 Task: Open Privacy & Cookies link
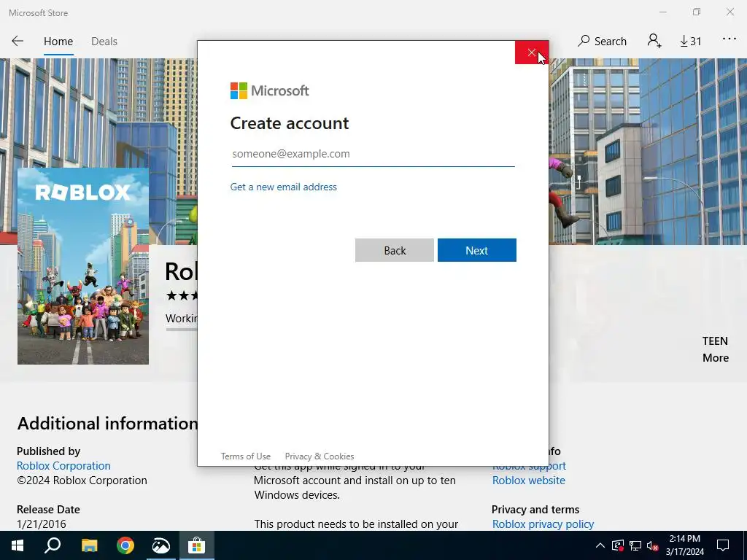320,456
